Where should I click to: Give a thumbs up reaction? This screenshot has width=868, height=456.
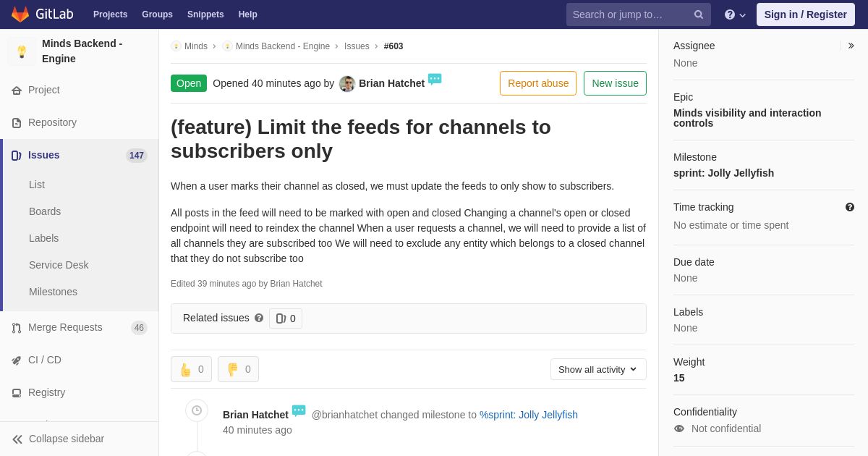tap(191, 369)
